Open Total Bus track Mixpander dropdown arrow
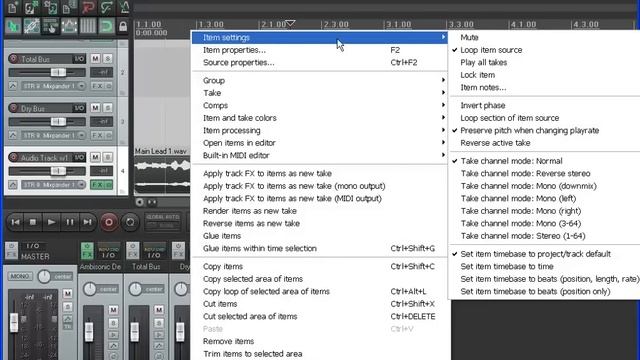 tap(81, 86)
